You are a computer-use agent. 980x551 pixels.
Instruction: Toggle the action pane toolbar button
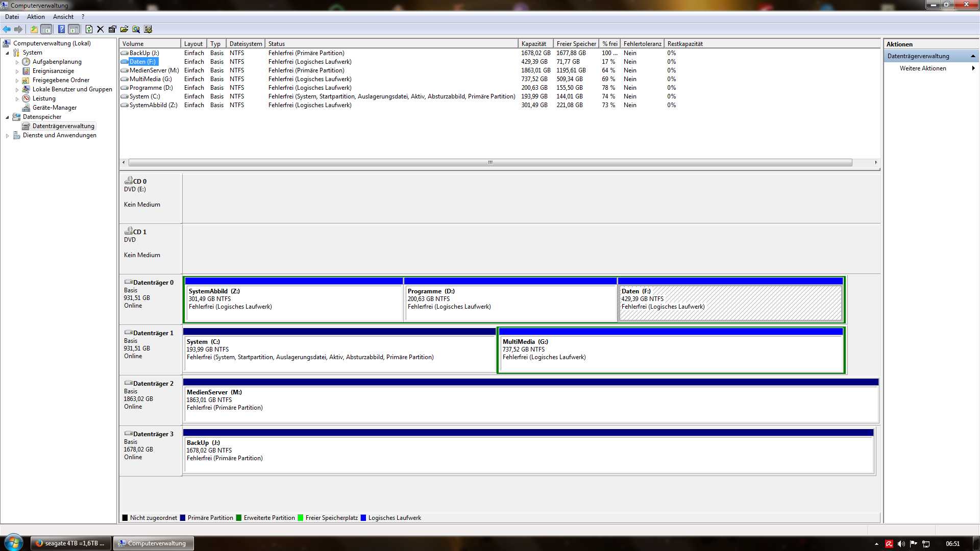pyautogui.click(x=74, y=29)
